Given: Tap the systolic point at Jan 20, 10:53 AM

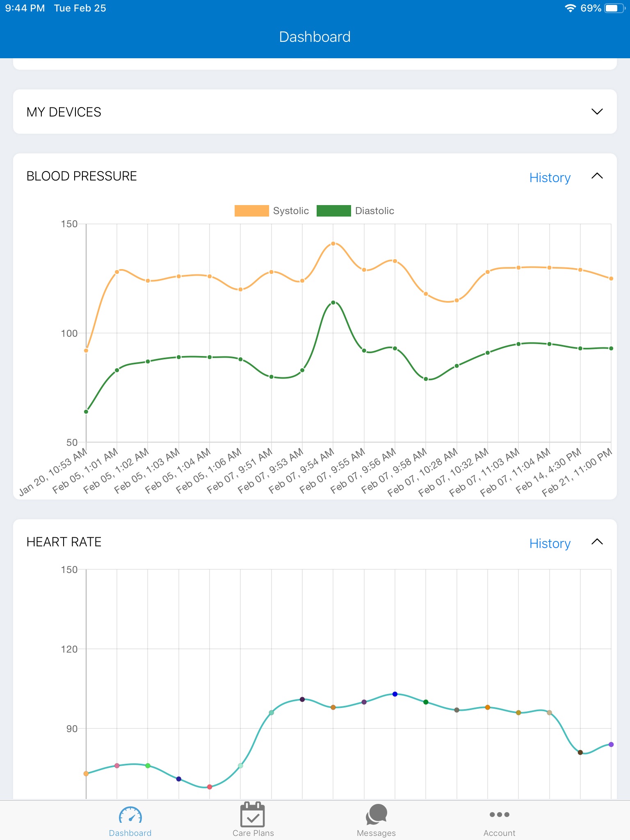Looking at the screenshot, I should tap(86, 351).
